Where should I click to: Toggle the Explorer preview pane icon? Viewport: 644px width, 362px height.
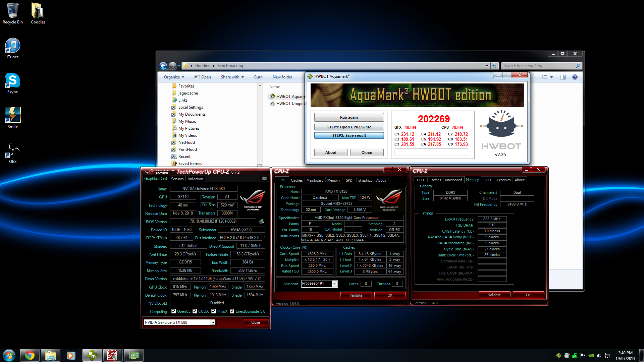(563, 77)
